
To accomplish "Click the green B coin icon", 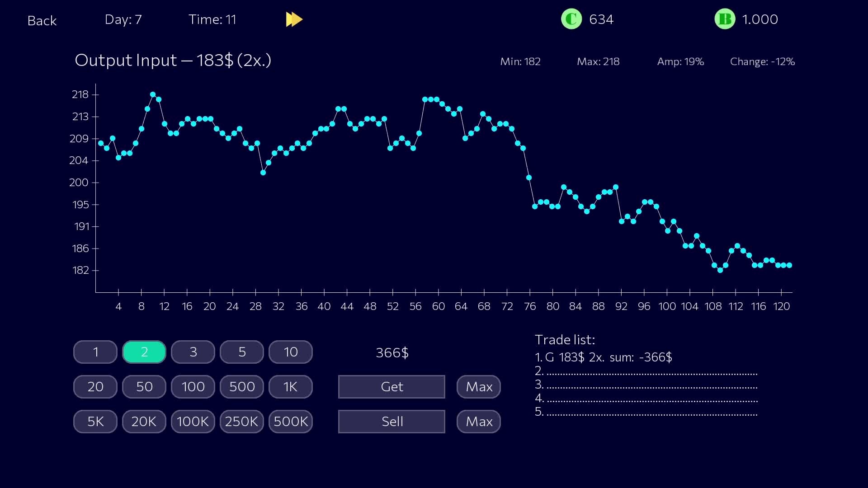I will pyautogui.click(x=724, y=19).
